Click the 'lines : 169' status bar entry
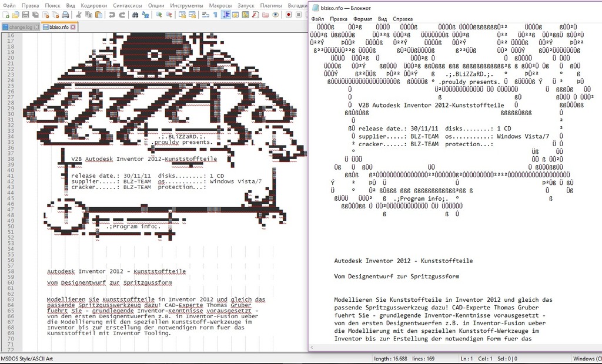 [x=423, y=359]
